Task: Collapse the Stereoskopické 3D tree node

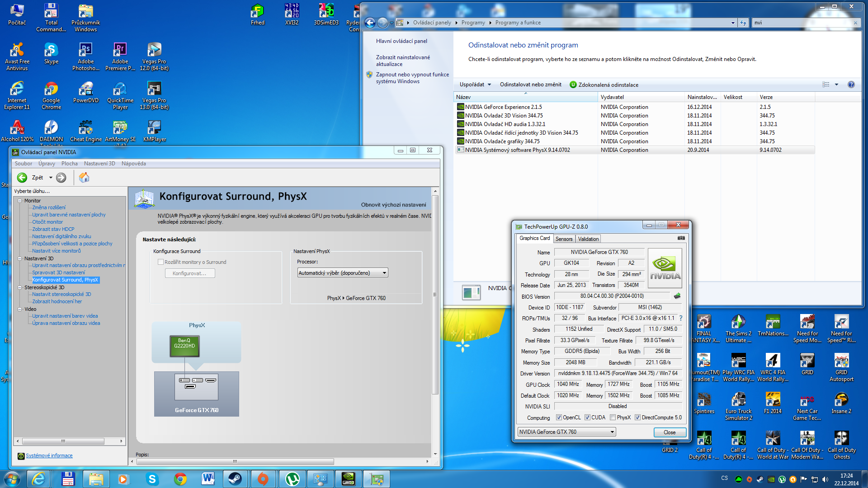Action: 20,287
